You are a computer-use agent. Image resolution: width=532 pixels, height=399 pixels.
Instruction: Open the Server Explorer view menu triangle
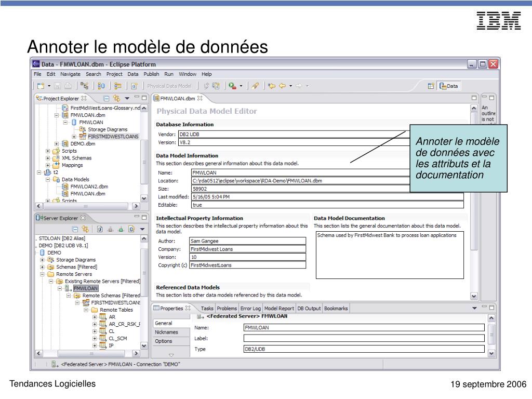pyautogui.click(x=142, y=229)
